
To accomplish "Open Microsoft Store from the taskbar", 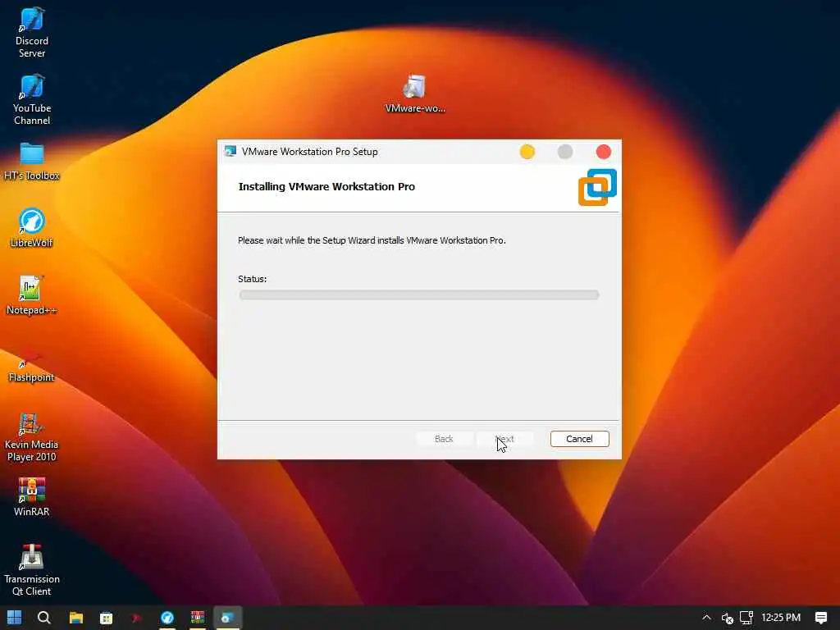I will (x=106, y=618).
